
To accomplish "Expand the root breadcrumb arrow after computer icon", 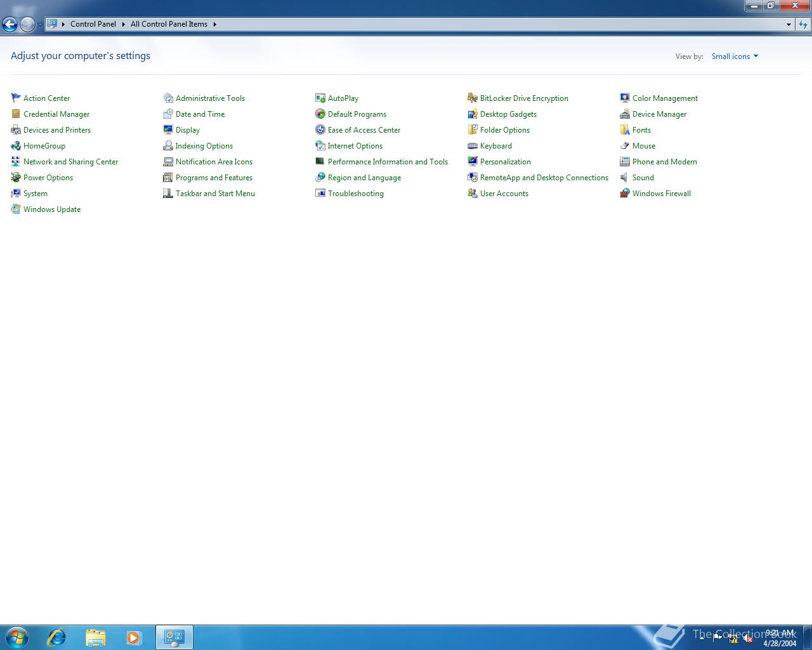I will click(63, 24).
